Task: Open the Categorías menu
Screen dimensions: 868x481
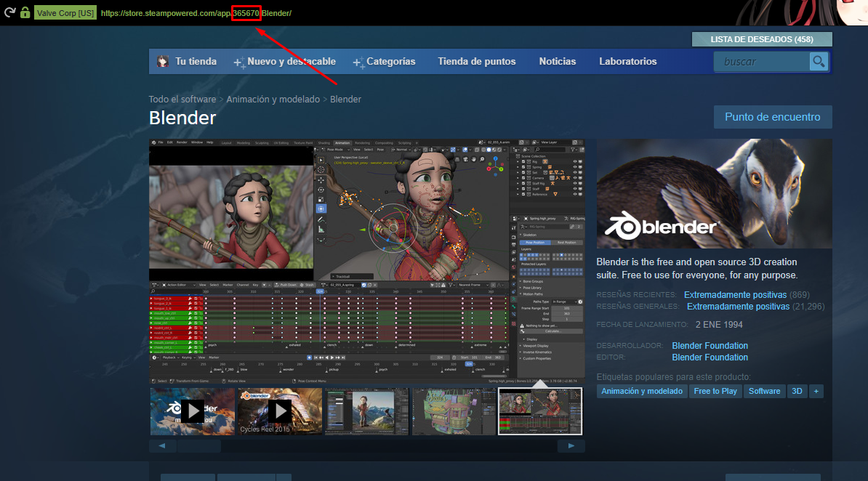Action: coord(391,62)
